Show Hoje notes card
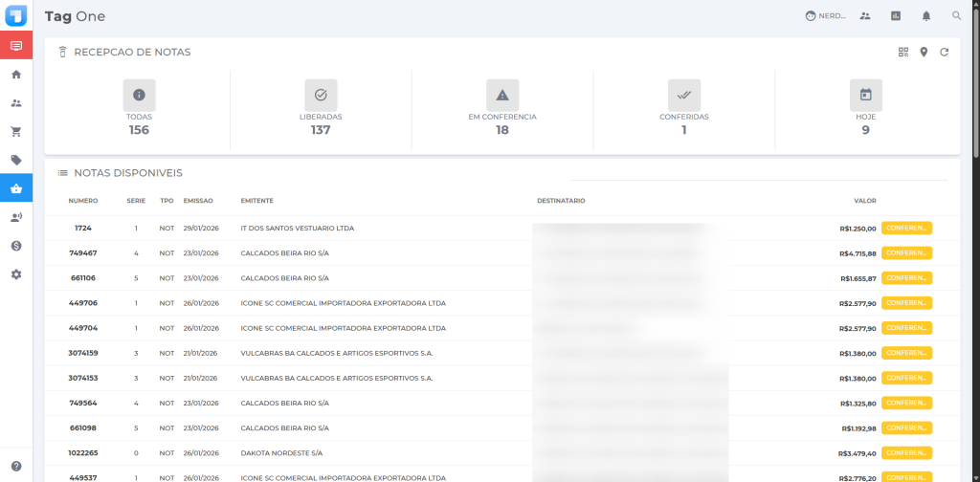This screenshot has height=482, width=980. [x=865, y=107]
